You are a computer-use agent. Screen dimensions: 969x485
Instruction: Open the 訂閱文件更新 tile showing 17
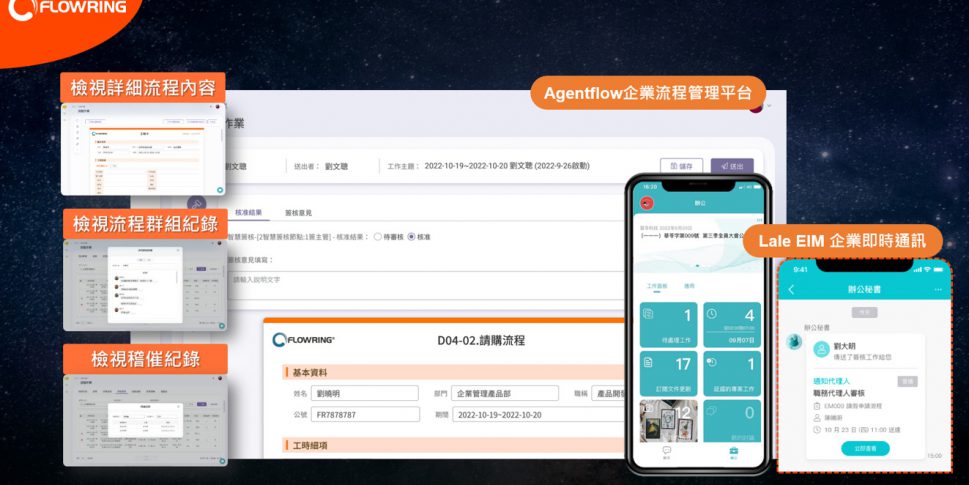click(668, 373)
